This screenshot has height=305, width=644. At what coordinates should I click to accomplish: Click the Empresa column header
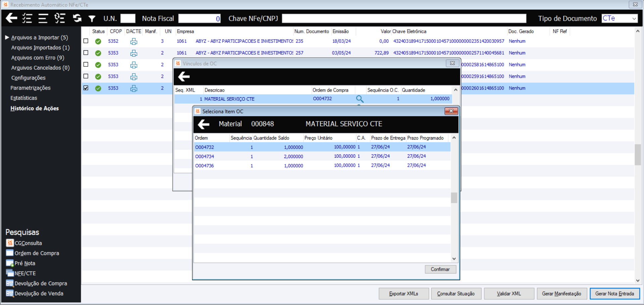[186, 31]
